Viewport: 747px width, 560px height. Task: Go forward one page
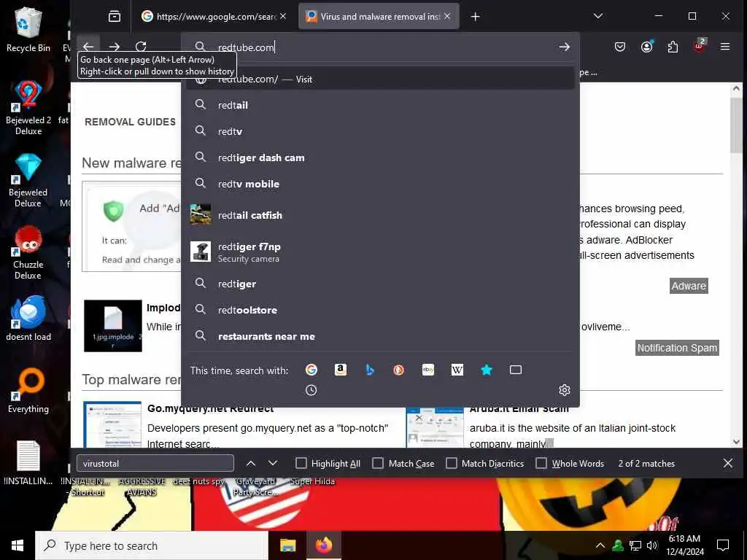tap(115, 47)
